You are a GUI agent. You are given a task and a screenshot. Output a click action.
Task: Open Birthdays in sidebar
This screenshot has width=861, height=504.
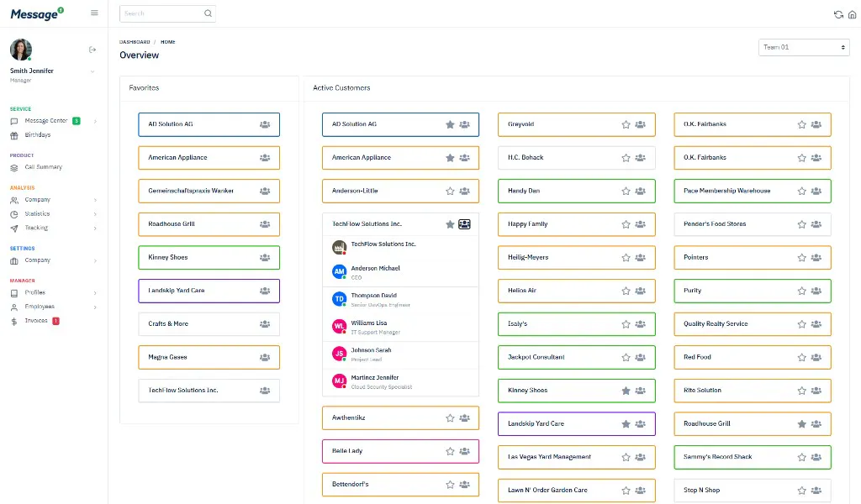tap(37, 135)
